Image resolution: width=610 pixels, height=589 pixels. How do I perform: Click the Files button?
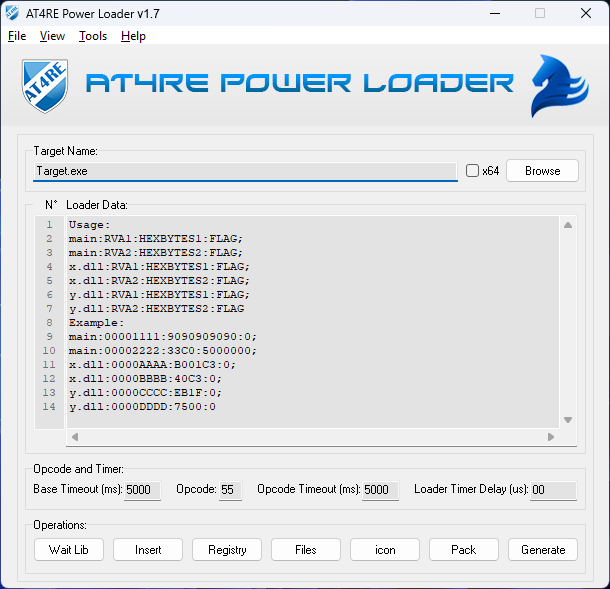pos(306,549)
